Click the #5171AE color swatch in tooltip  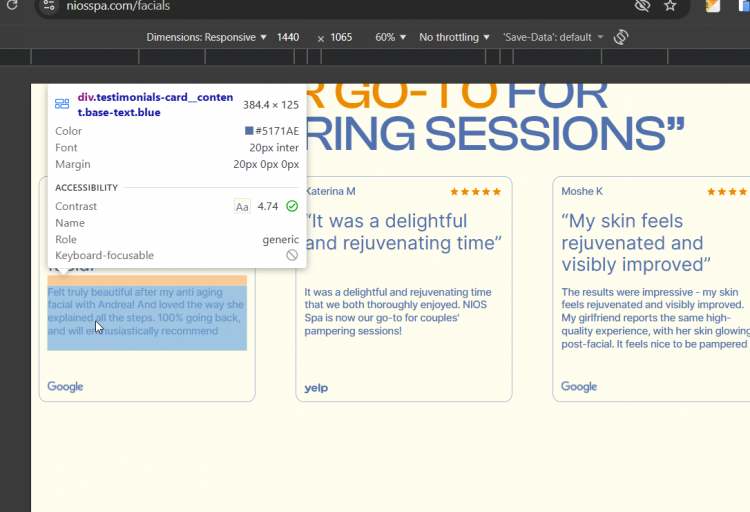pyautogui.click(x=249, y=131)
